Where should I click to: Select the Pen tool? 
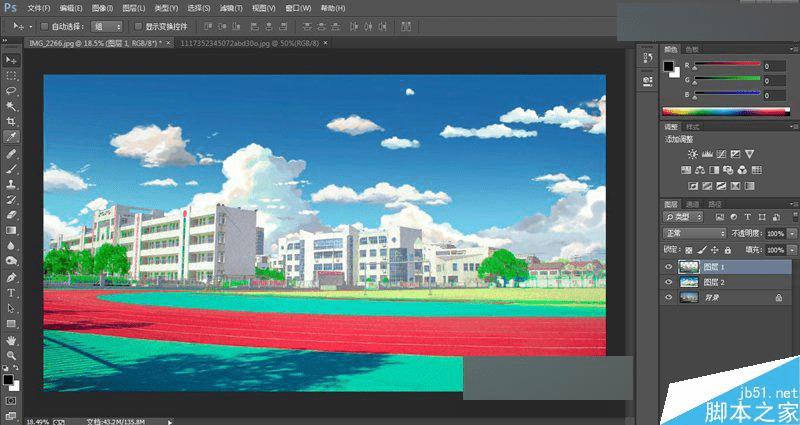[11, 278]
